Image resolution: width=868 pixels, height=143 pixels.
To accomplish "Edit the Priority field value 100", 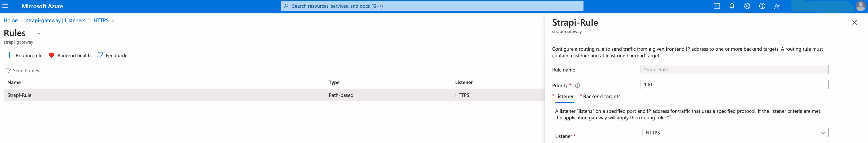I will [x=734, y=85].
